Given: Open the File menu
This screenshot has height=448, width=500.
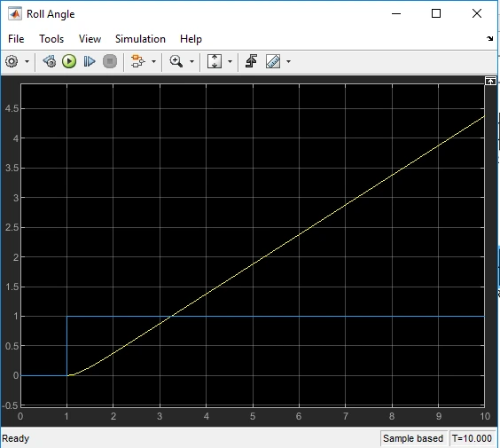Looking at the screenshot, I should [x=16, y=39].
